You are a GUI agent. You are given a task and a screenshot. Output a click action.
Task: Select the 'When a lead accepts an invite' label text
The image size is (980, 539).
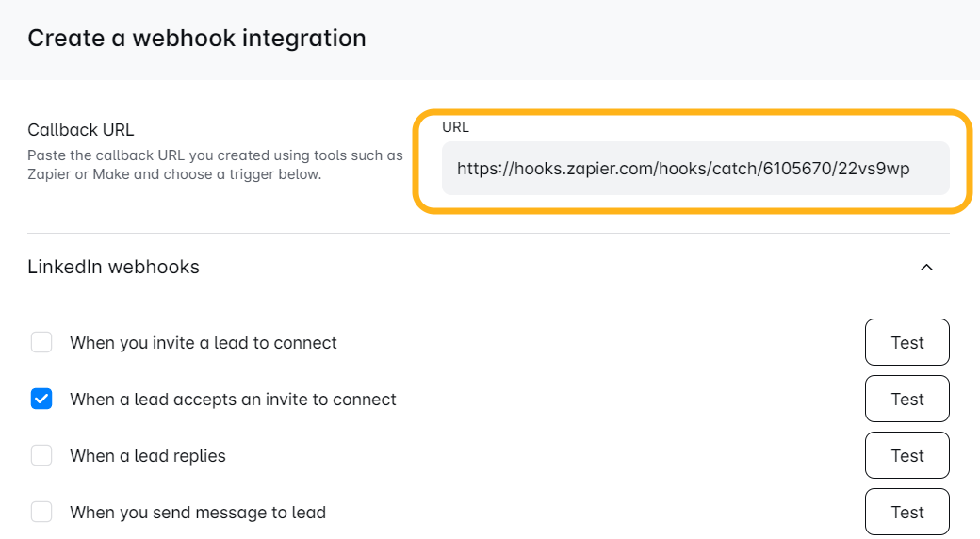click(233, 400)
